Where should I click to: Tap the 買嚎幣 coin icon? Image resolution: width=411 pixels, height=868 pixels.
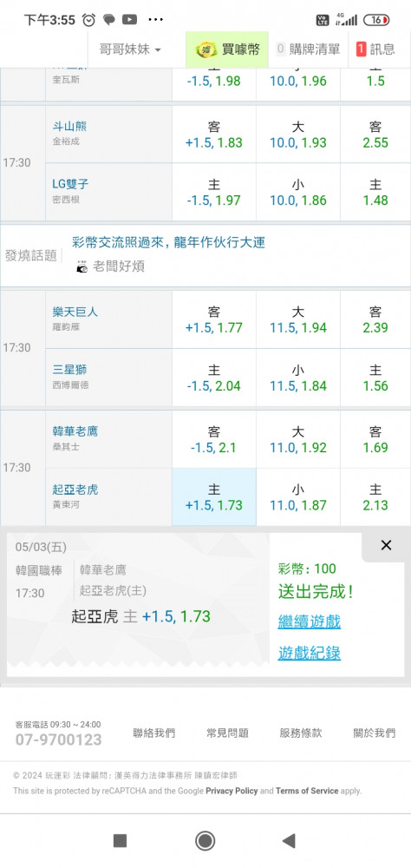click(x=205, y=49)
